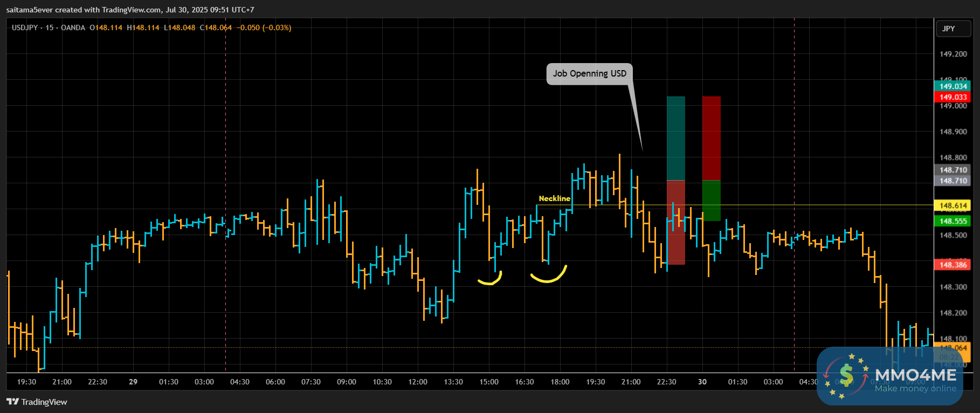This screenshot has height=413, width=980.
Task: Click the L148.048 low value in legend
Action: (x=180, y=27)
